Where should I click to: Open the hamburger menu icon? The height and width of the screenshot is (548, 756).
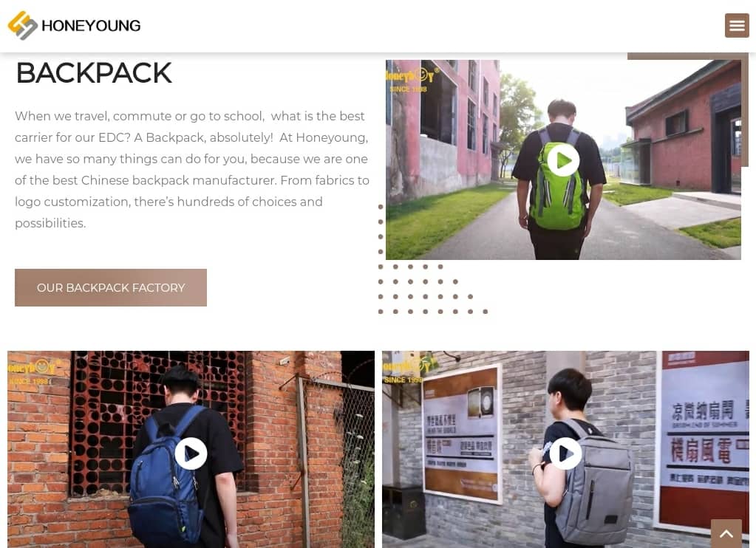click(x=737, y=26)
